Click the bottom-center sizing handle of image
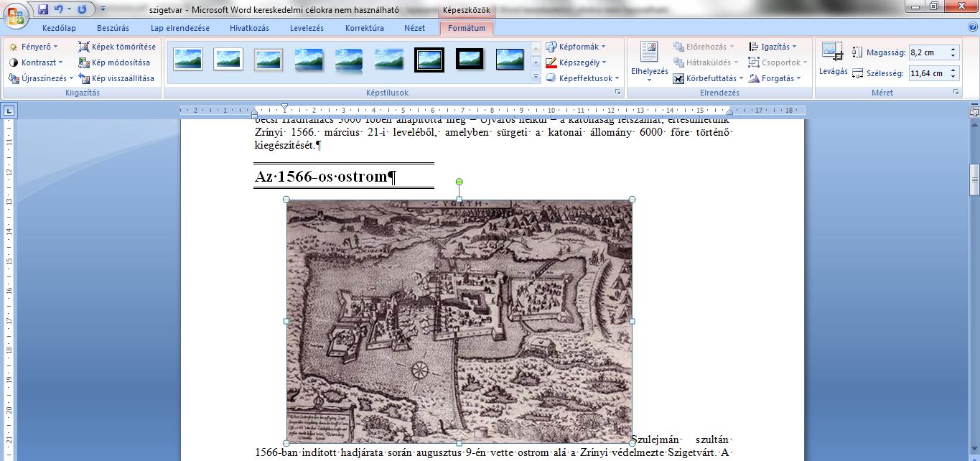 coord(459,443)
